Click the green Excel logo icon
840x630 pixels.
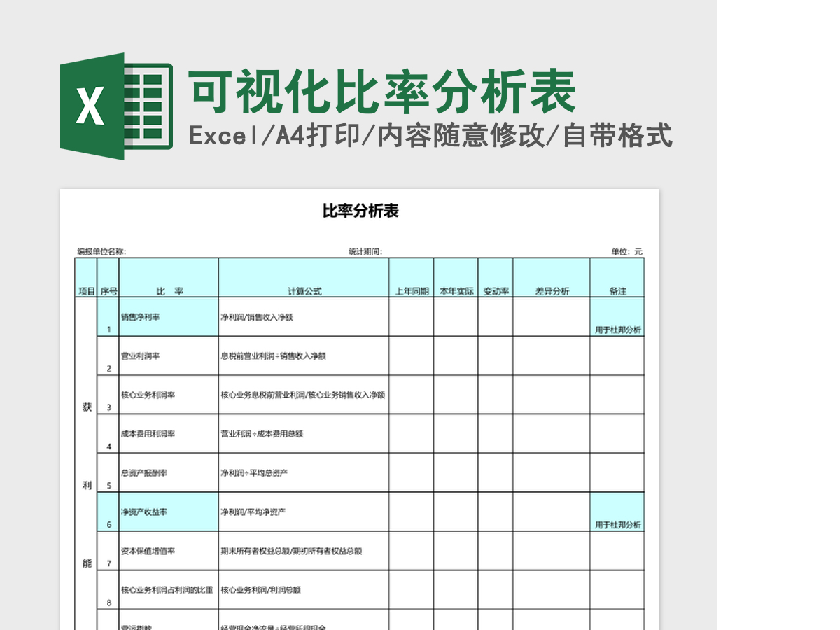[x=116, y=106]
